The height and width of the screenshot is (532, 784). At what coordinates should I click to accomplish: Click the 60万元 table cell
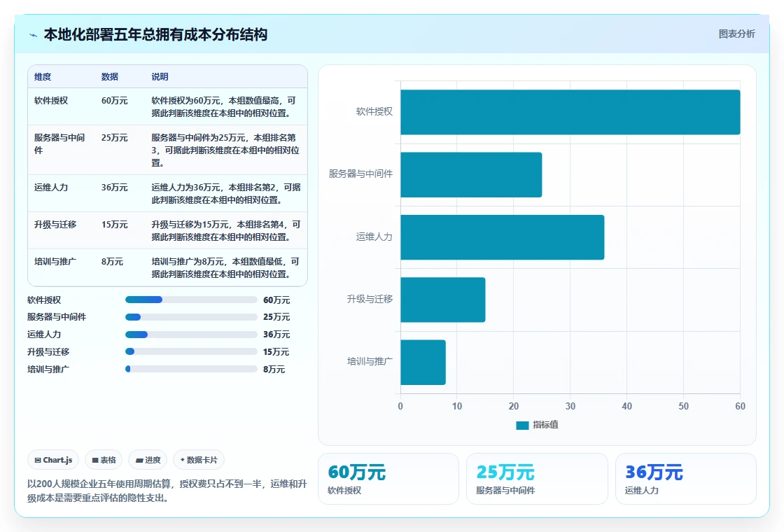115,101
